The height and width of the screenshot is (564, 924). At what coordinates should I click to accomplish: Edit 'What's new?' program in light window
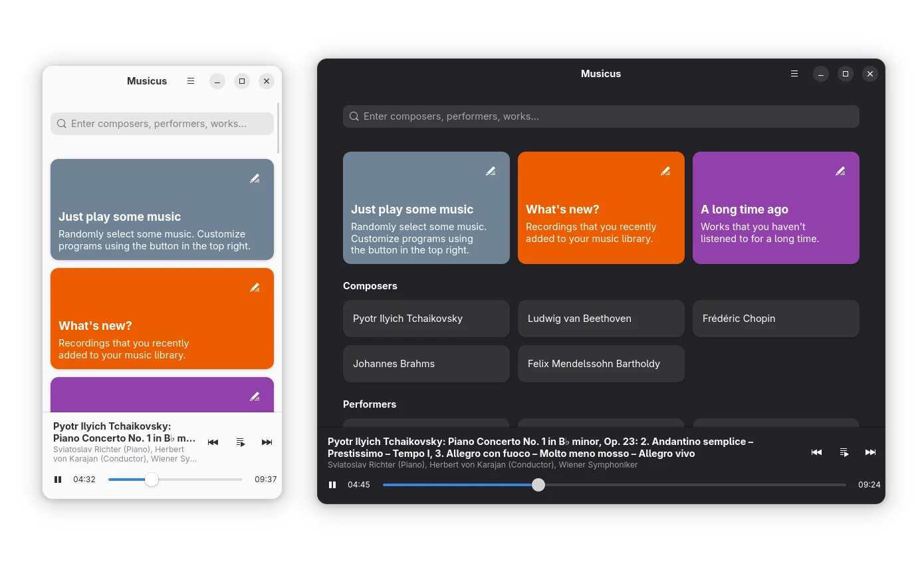255,287
